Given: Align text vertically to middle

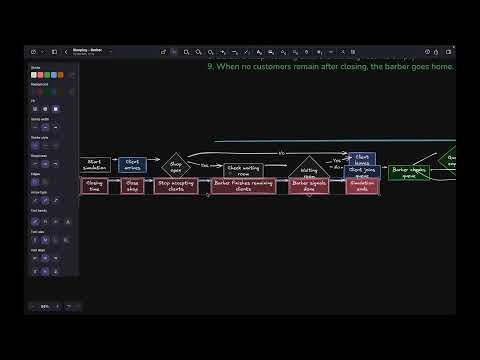Looking at the screenshot, I should tap(45, 272).
